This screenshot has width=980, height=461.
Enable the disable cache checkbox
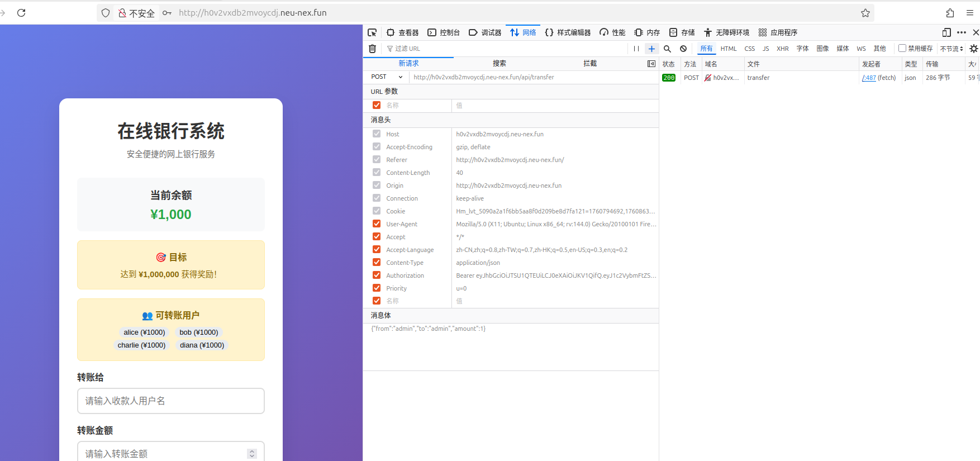pos(902,48)
